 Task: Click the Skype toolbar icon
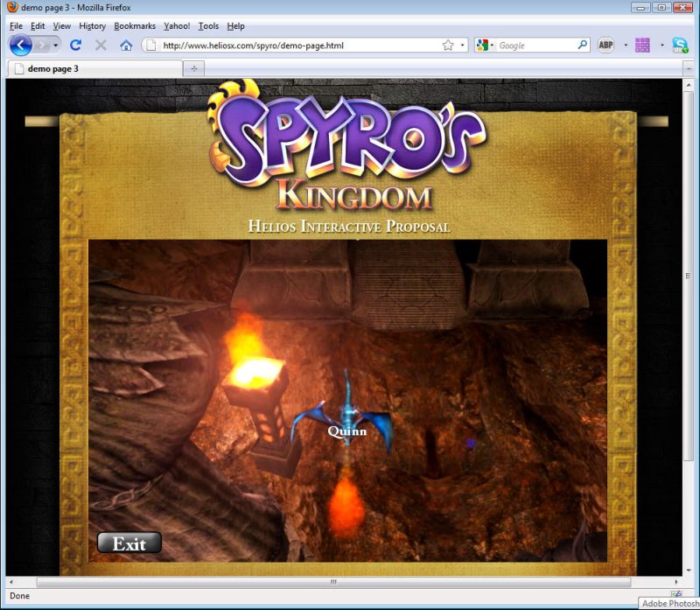pyautogui.click(x=681, y=46)
